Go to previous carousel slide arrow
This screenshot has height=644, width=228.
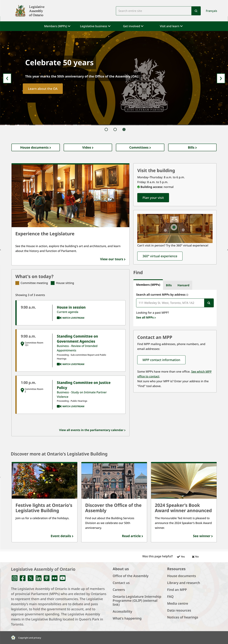click(x=7, y=79)
